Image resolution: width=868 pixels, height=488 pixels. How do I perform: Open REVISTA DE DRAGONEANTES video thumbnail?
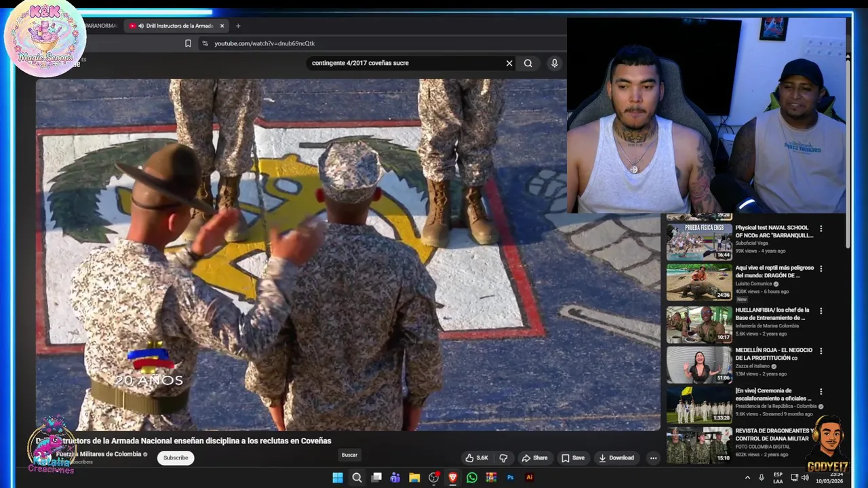(699, 445)
